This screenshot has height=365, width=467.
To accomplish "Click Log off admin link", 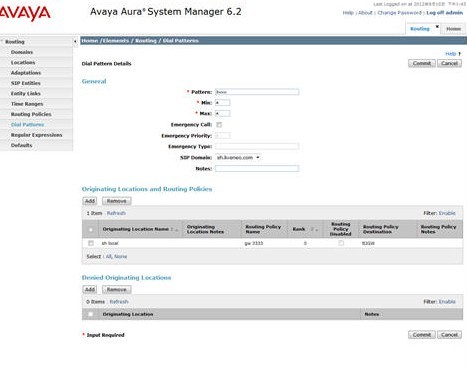I will coord(445,13).
